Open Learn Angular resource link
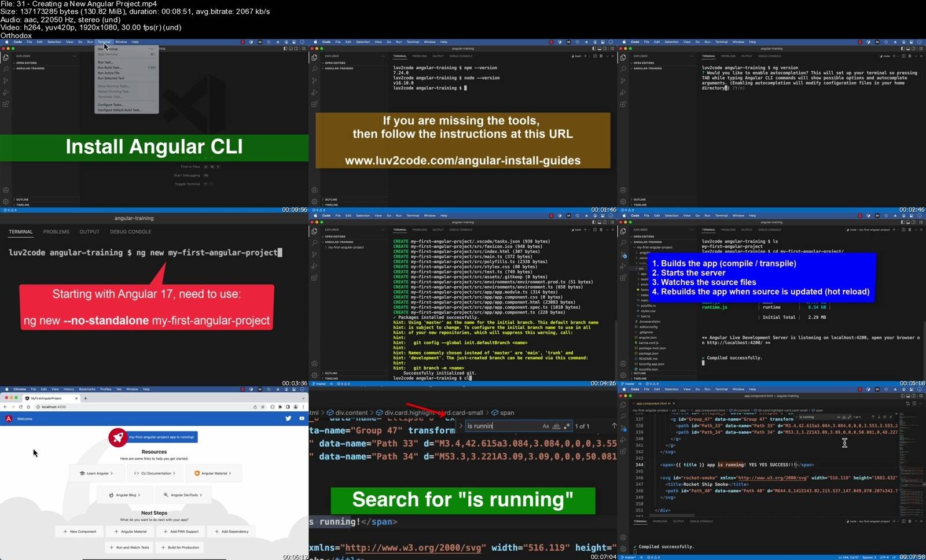The image size is (926, 560). click(x=96, y=473)
